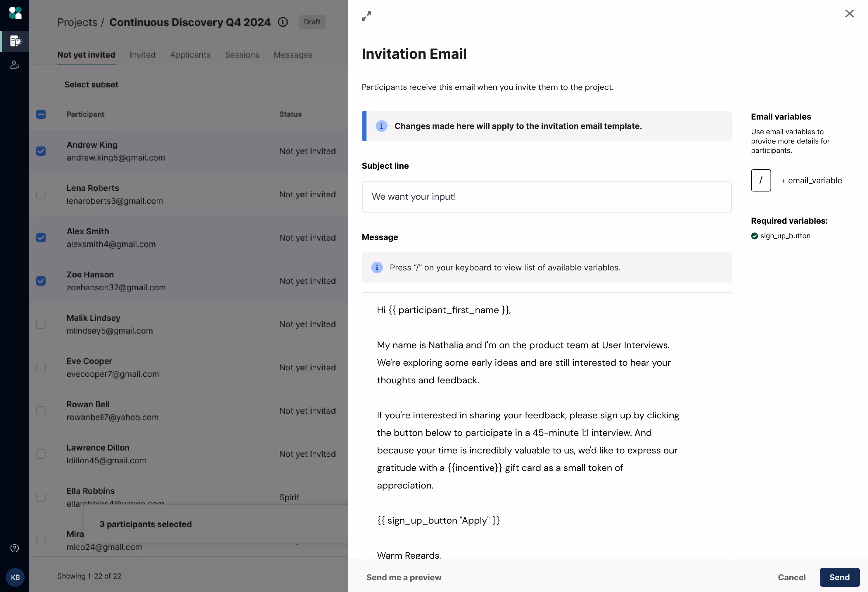This screenshot has width=868, height=592.
Task: Click the KB user avatar
Action: 15,577
